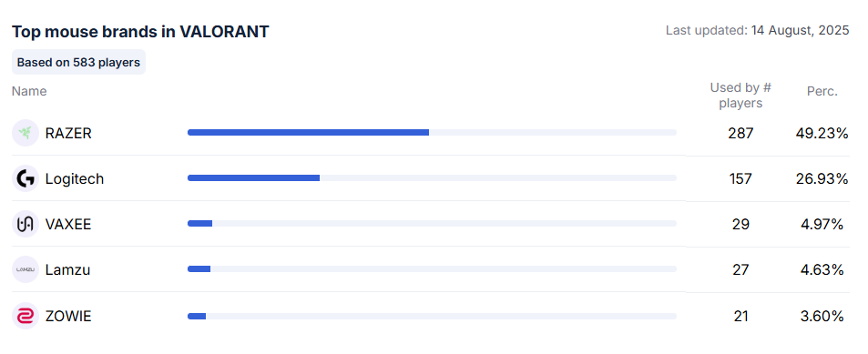Sort by Used by # players header
Screen dimensions: 868x354
[740, 96]
